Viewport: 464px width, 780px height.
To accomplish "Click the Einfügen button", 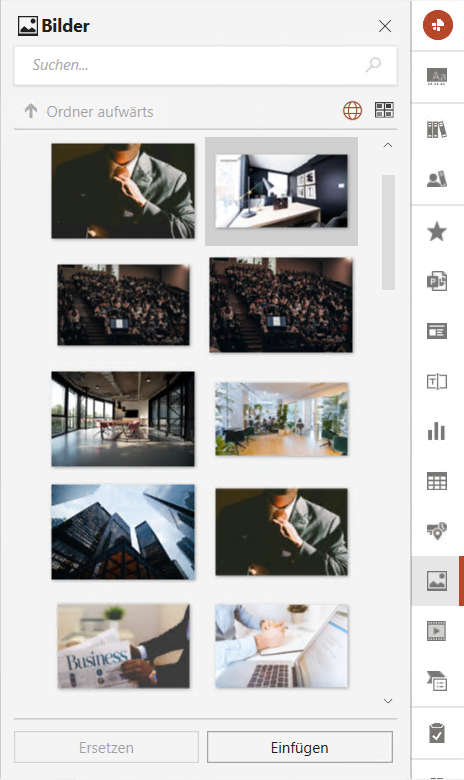I will click(300, 747).
